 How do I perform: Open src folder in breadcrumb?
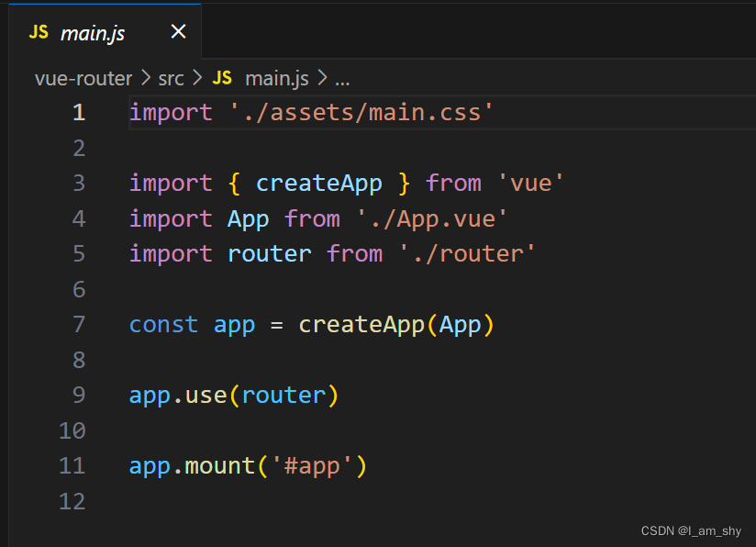click(x=172, y=78)
